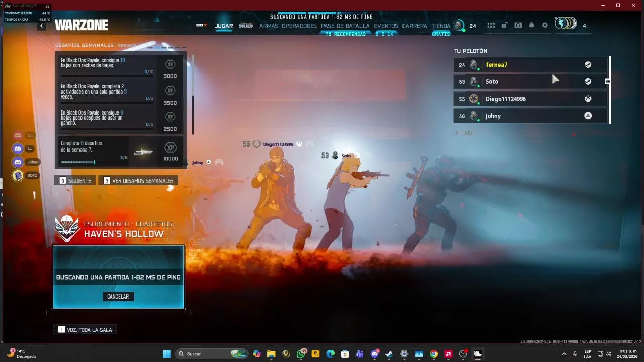
Task: Select the fernea7 squad row
Action: click(x=531, y=65)
